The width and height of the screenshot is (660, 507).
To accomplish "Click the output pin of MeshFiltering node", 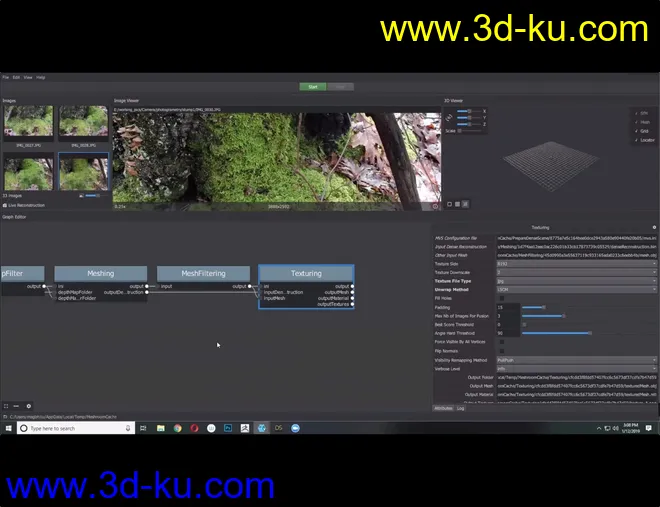I will pos(250,286).
